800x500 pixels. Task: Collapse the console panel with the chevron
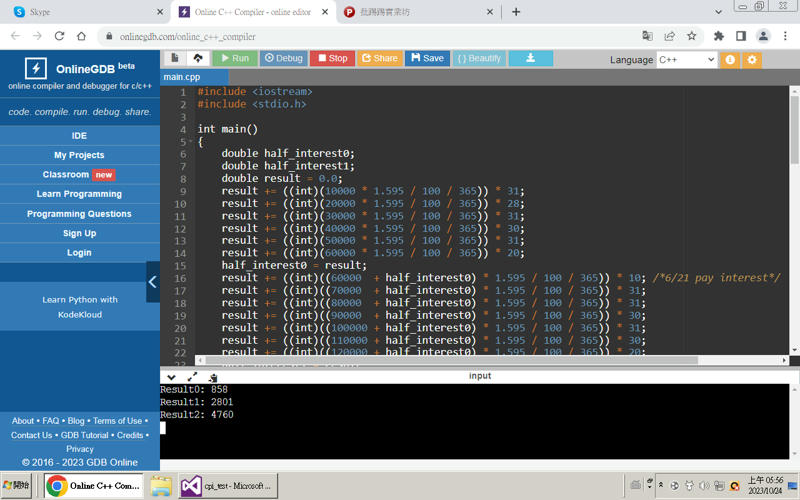pyautogui.click(x=171, y=377)
